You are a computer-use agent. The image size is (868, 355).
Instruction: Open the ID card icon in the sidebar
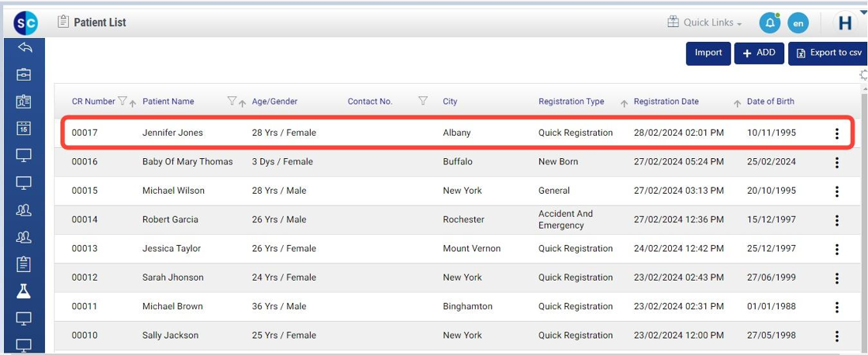tap(24, 102)
